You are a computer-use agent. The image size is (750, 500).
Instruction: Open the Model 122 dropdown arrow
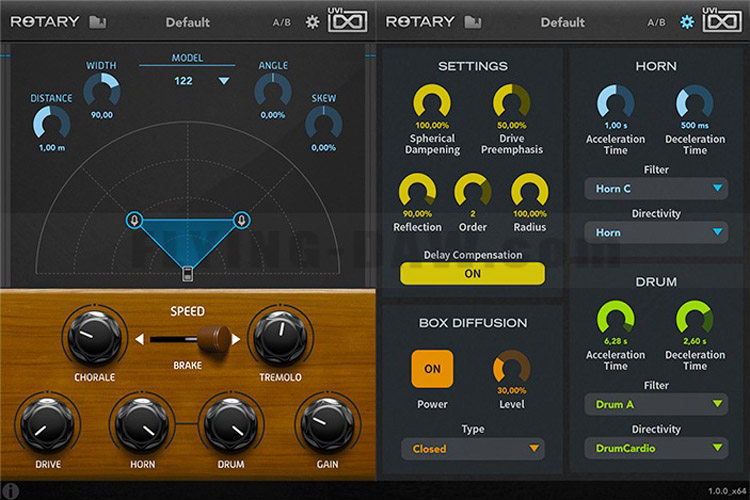[224, 81]
